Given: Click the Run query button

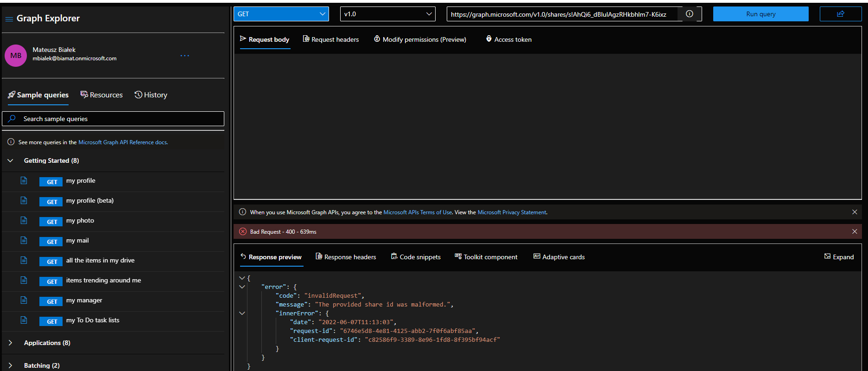Looking at the screenshot, I should click(761, 14).
